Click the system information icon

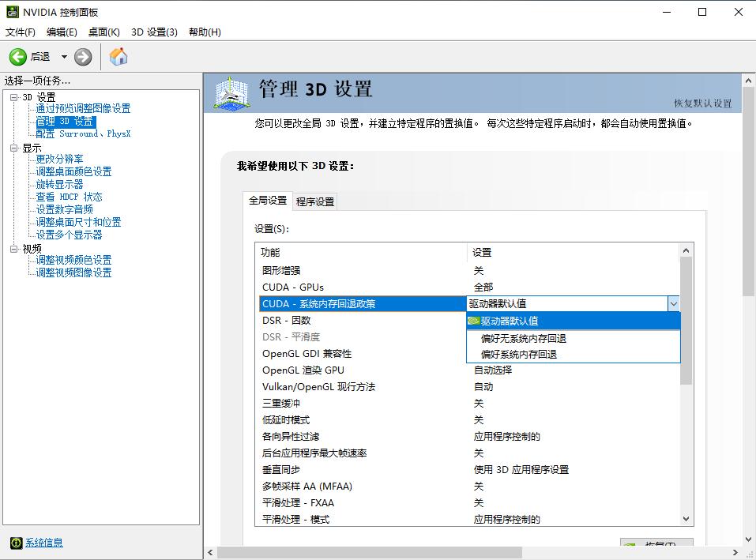(16, 543)
